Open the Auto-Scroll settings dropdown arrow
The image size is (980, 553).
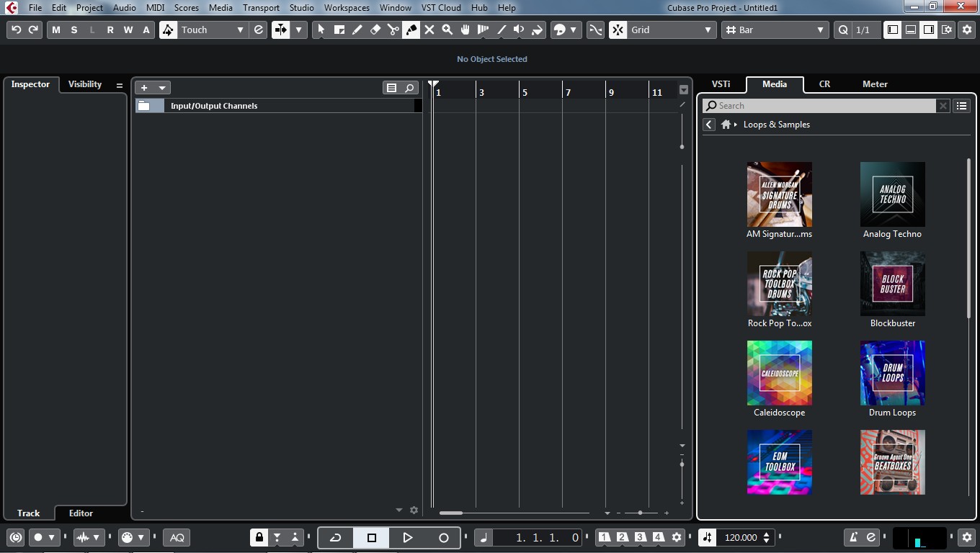[298, 30]
